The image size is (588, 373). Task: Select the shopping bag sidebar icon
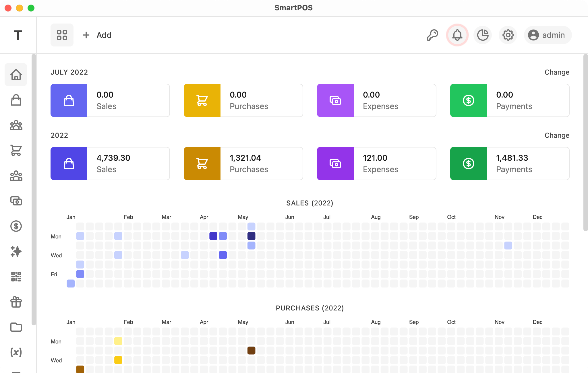16,100
